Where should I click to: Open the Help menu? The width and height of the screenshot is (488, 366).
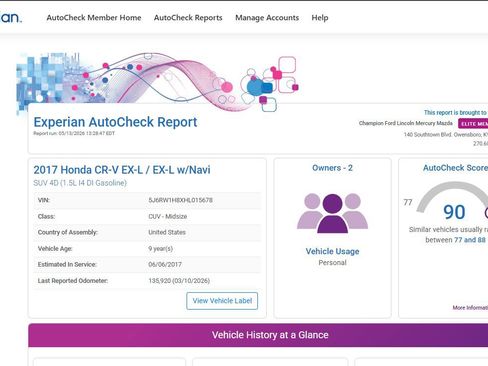click(320, 18)
